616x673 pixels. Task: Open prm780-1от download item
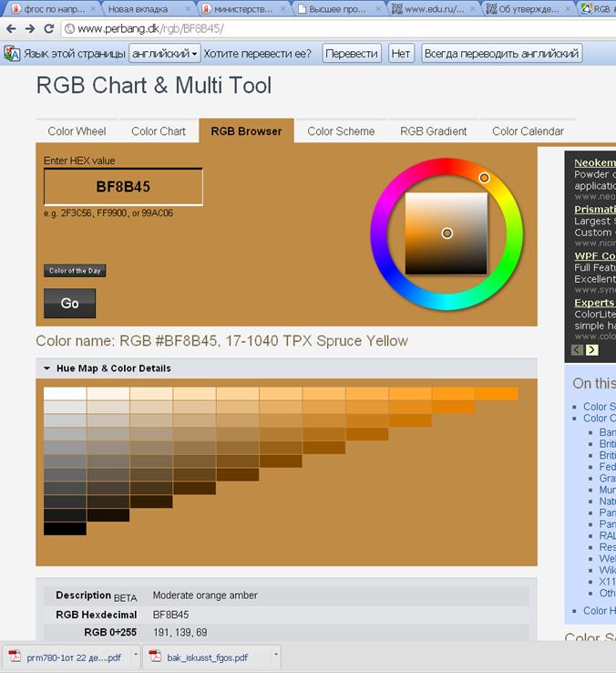point(73,657)
